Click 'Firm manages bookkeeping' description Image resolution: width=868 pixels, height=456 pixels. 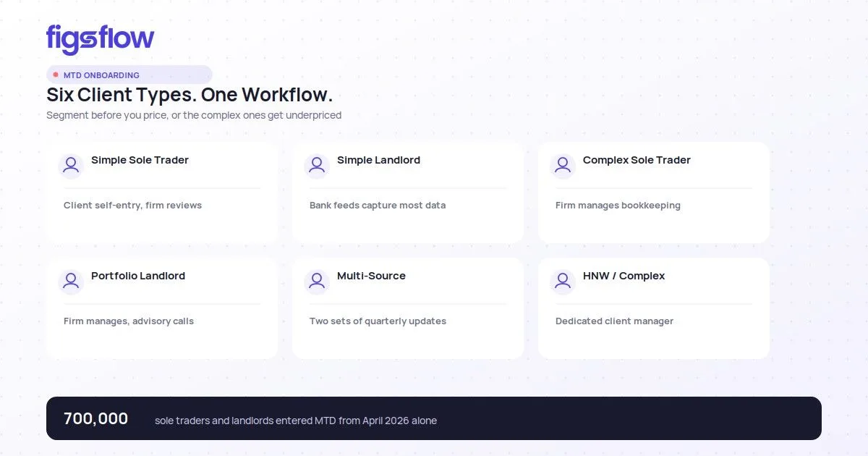(618, 206)
